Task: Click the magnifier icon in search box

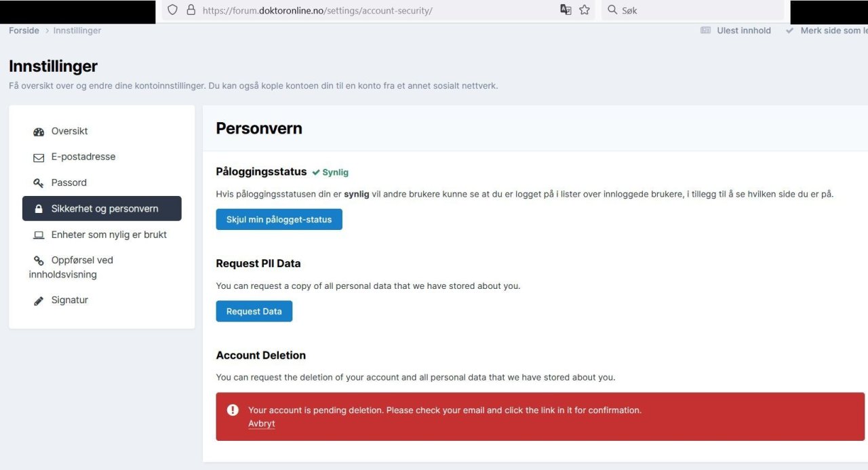Action: [x=612, y=10]
